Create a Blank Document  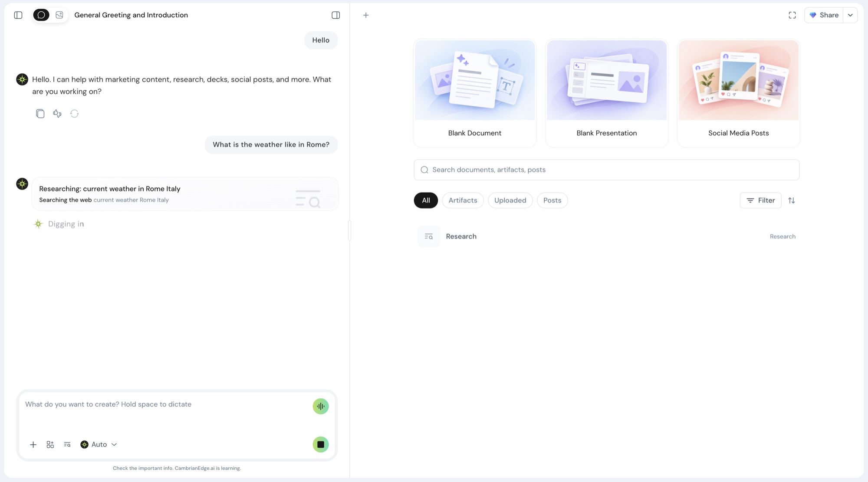click(475, 93)
